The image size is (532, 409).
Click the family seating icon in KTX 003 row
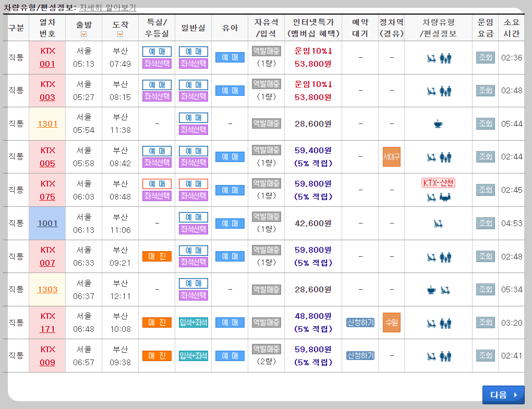445,92
